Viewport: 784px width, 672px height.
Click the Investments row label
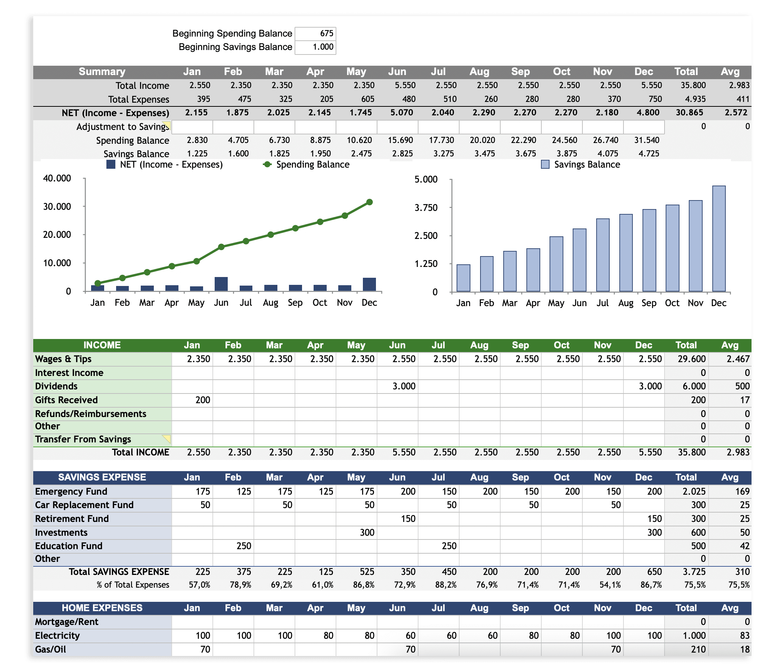coord(61,533)
